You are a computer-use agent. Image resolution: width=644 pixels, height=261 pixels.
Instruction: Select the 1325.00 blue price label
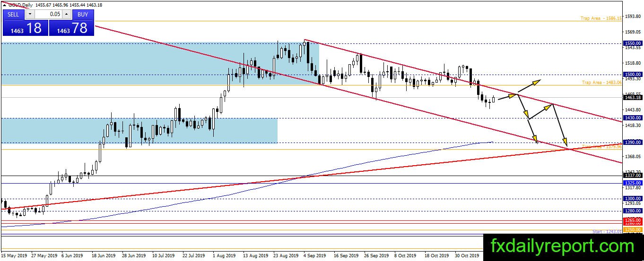(x=633, y=183)
